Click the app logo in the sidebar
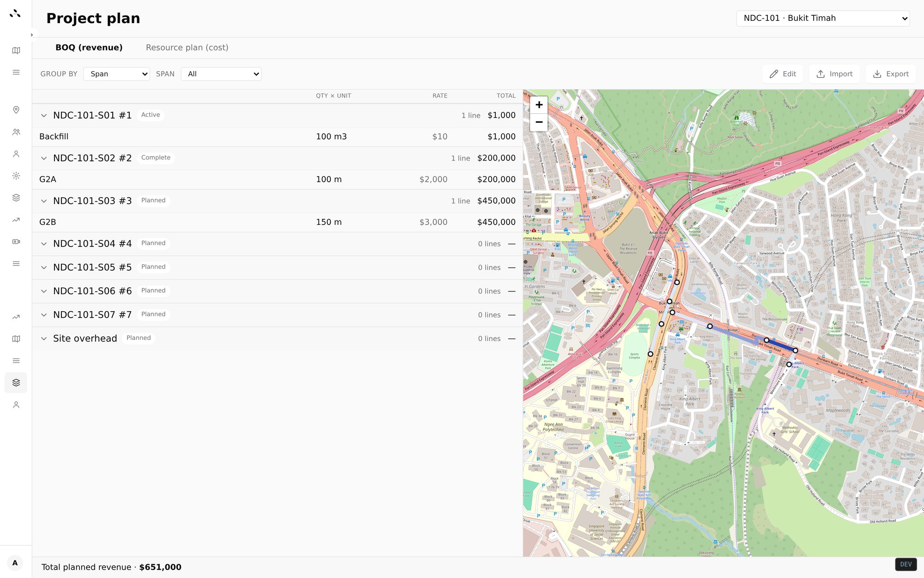 coord(15,13)
